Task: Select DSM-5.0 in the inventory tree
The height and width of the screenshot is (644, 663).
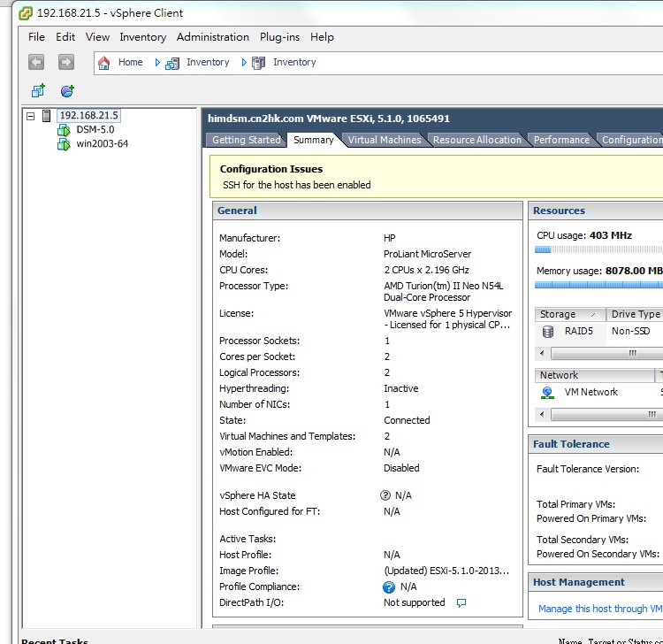Action: pyautogui.click(x=95, y=129)
